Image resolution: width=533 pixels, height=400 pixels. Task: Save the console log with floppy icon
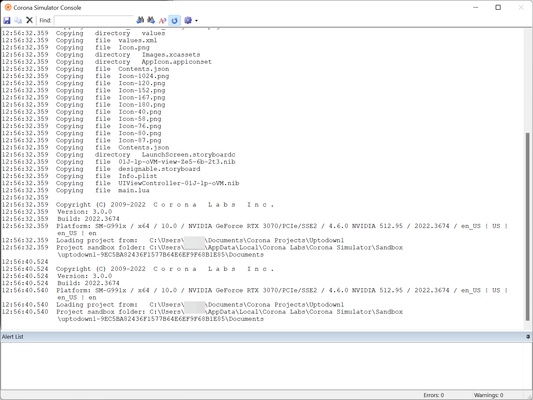pos(7,20)
